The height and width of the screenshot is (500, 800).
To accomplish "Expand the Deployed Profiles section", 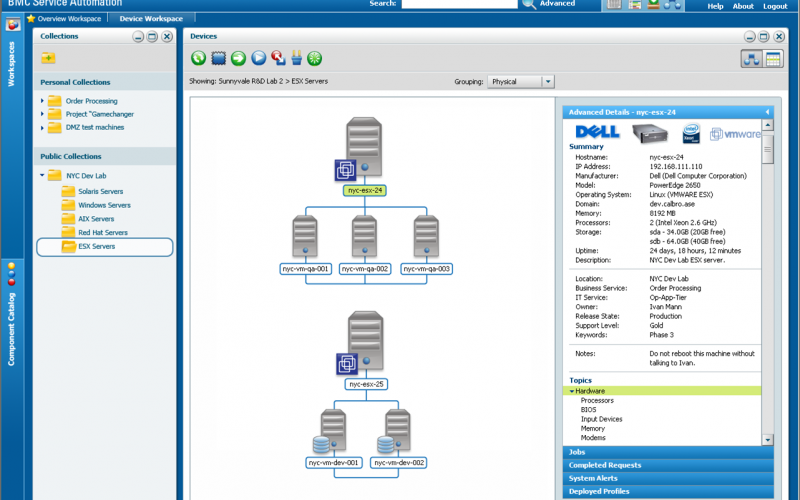I will click(668, 492).
